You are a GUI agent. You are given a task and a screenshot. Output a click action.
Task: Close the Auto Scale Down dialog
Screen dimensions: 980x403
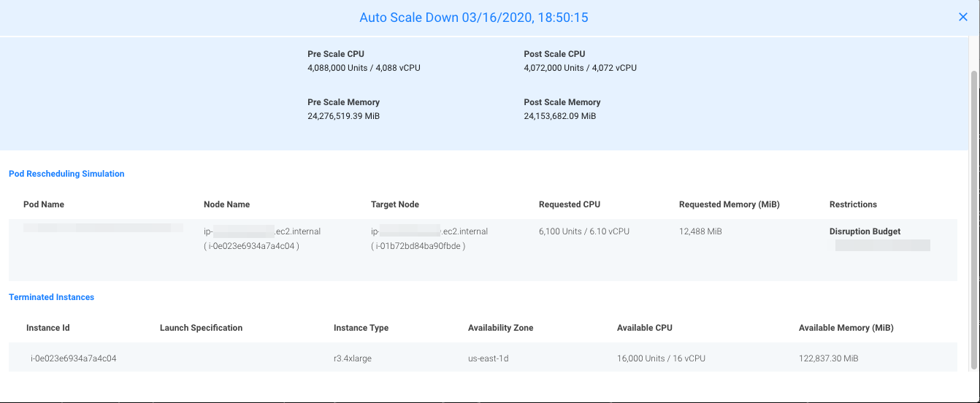(962, 18)
